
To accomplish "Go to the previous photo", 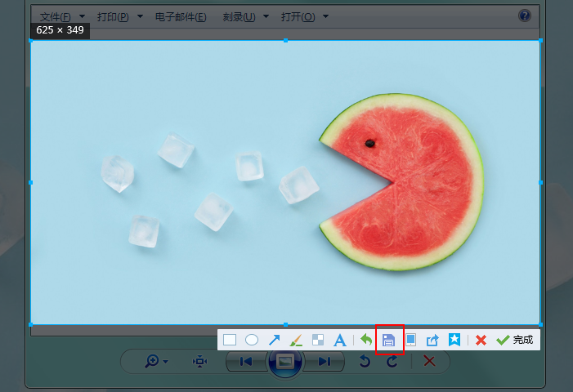I will (246, 361).
